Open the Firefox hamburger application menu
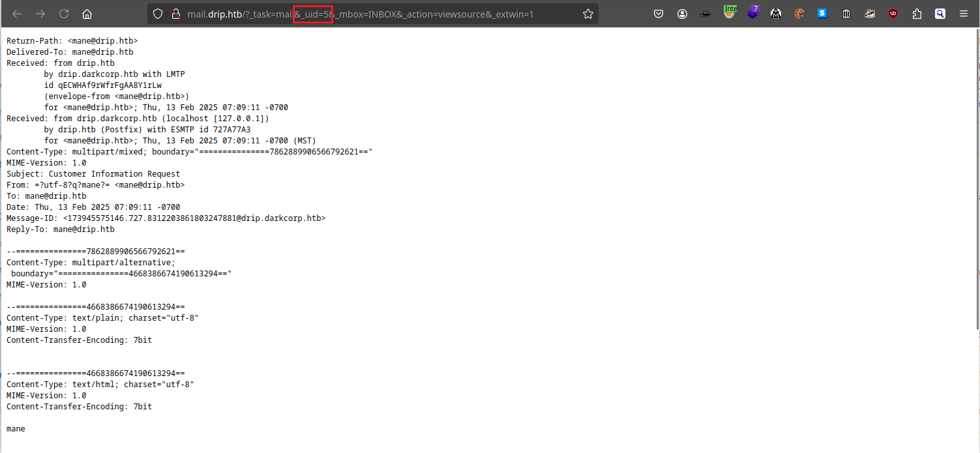 click(x=963, y=14)
